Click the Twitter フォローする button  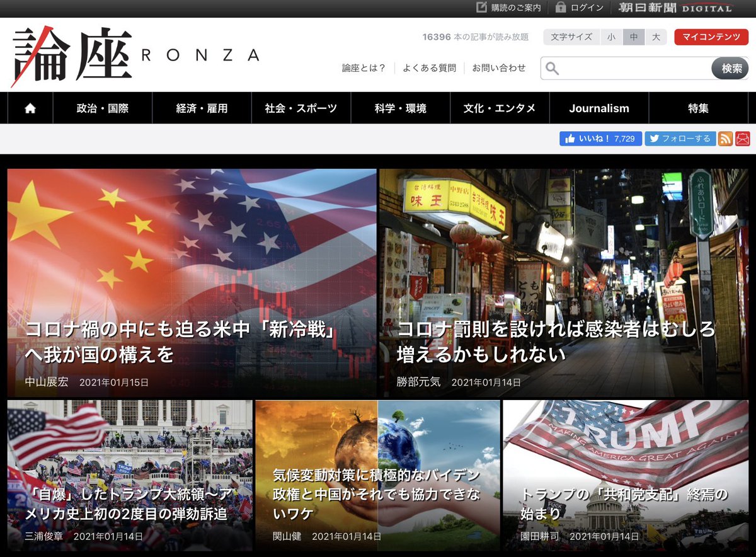point(680,139)
